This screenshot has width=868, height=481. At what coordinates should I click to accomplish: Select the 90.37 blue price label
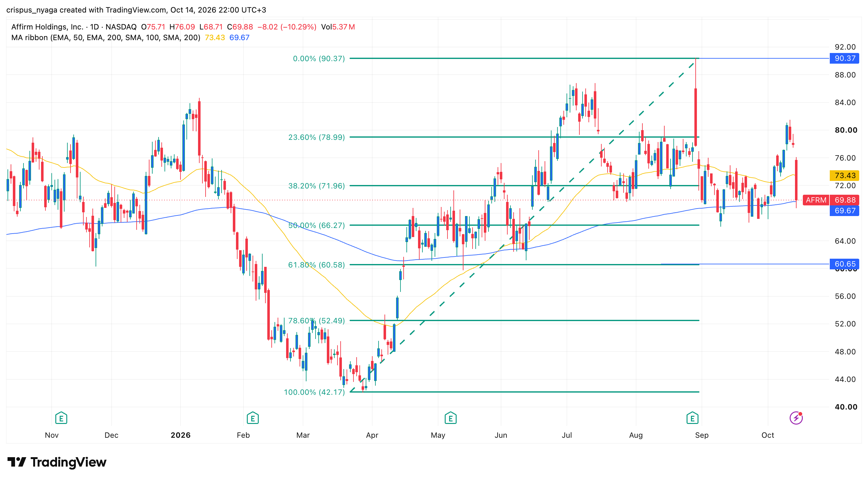(x=844, y=58)
